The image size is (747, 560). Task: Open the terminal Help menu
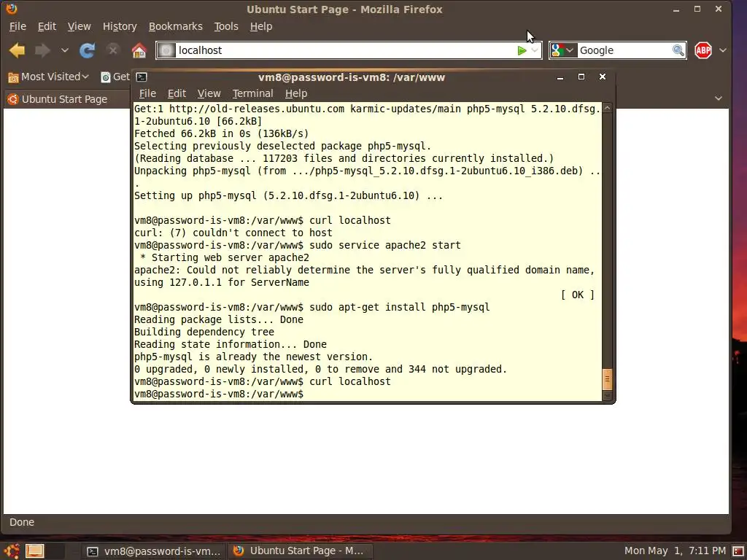pos(296,93)
